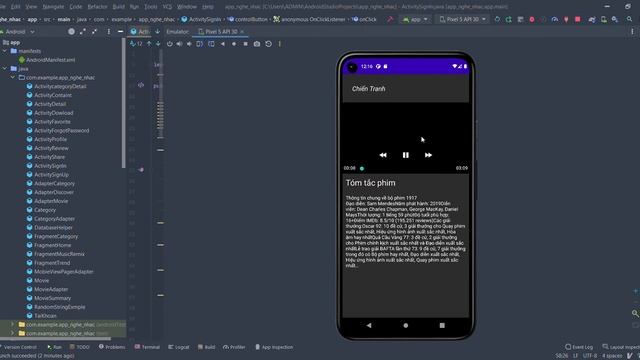This screenshot has height=360, width=640.
Task: Open project panel options three-dots icon
Action: coord(109,31)
